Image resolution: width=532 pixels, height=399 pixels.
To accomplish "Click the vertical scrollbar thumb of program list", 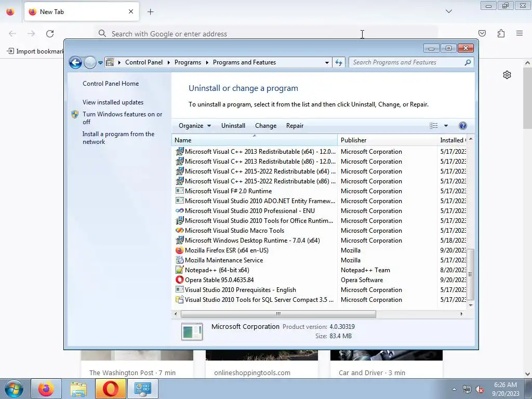I will pos(470,274).
